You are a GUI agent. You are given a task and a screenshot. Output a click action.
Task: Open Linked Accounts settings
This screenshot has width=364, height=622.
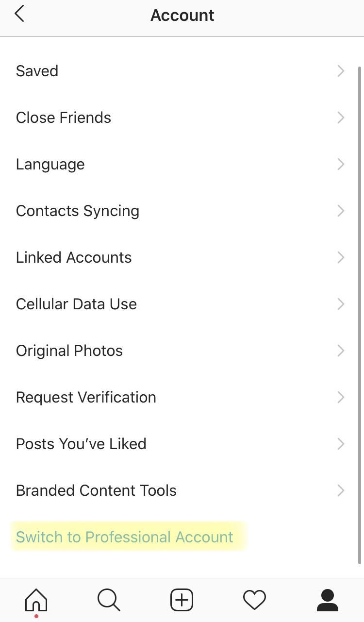pos(74,257)
